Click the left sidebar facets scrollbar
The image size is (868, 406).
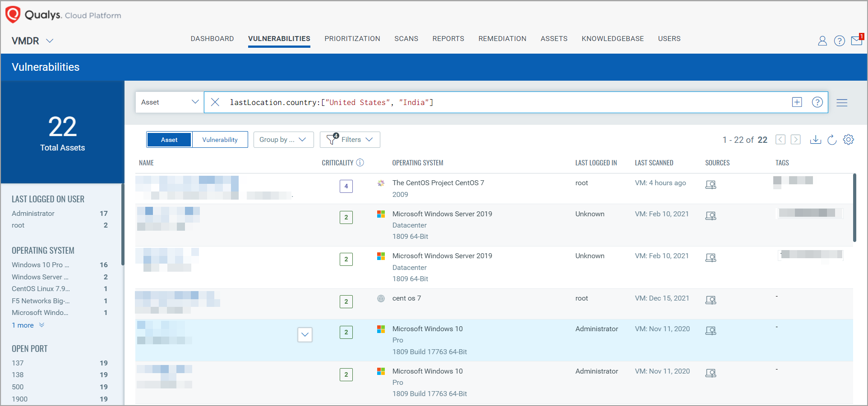tap(123, 224)
